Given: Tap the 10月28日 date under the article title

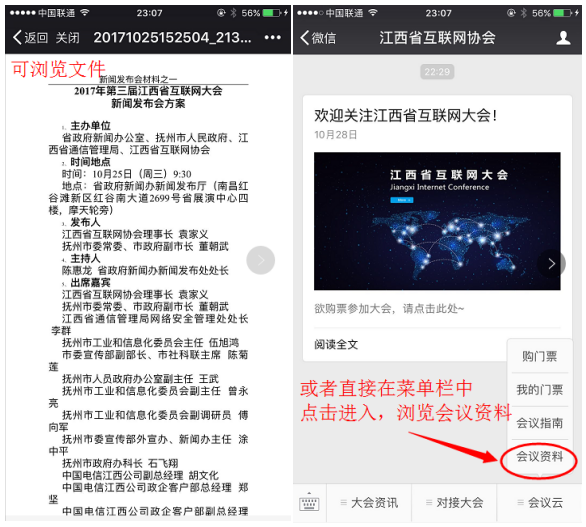Looking at the screenshot, I should (335, 135).
